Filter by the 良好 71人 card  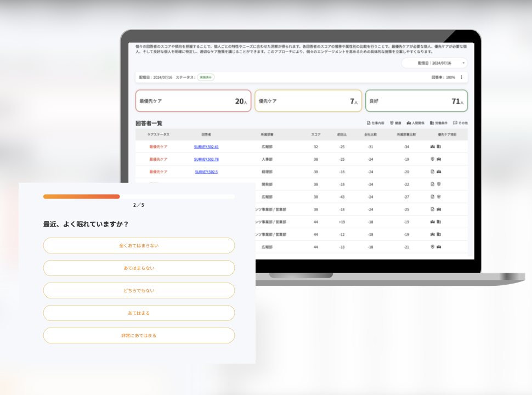pyautogui.click(x=417, y=101)
